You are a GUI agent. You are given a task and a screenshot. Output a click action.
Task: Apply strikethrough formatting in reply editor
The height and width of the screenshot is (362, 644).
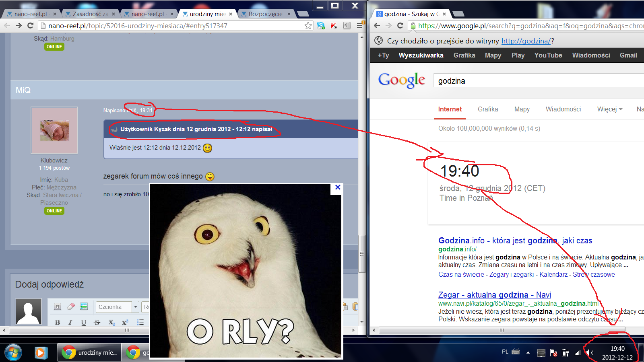pyautogui.click(x=97, y=322)
